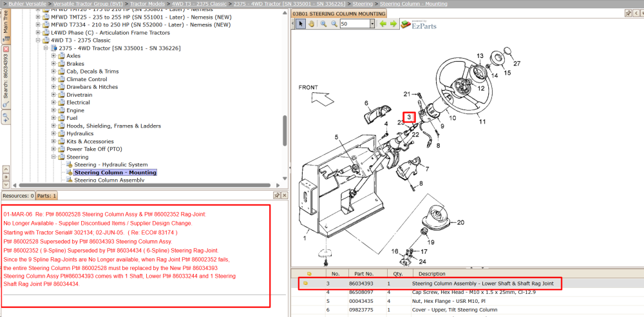The width and height of the screenshot is (644, 317).
Task: Open the Parts: 1 tab
Action: click(46, 196)
